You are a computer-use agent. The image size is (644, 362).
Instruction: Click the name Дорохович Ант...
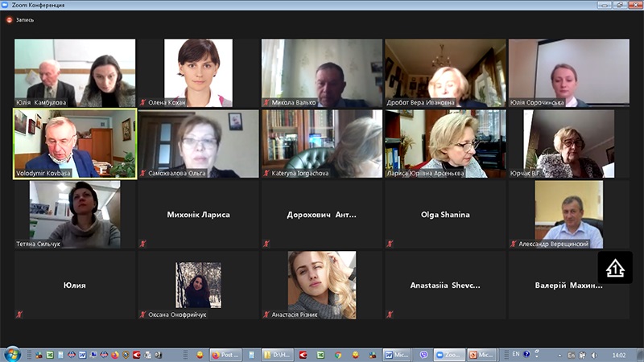[321, 215]
